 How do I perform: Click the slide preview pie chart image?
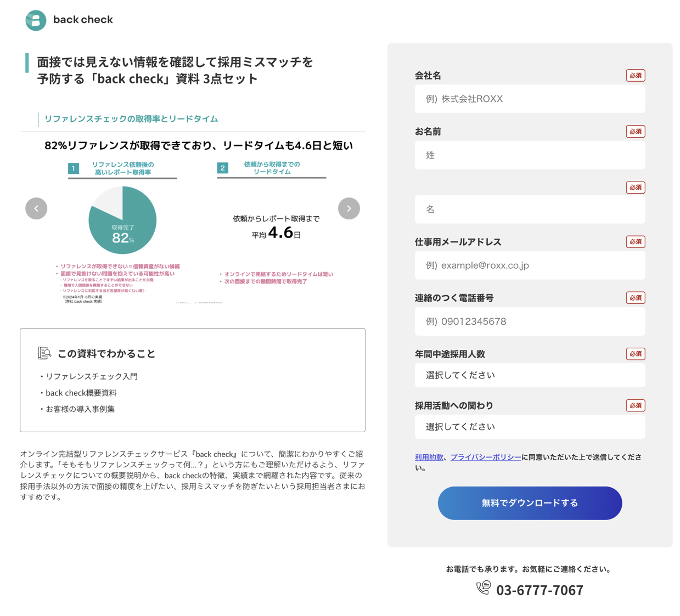pyautogui.click(x=122, y=220)
